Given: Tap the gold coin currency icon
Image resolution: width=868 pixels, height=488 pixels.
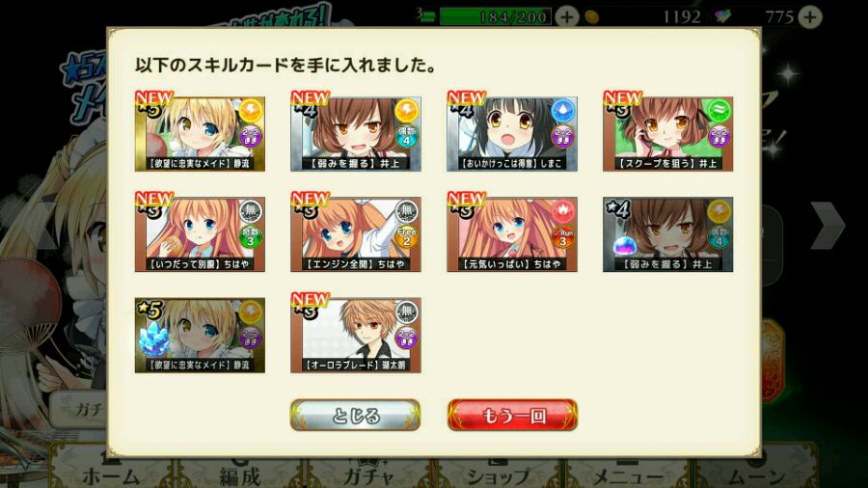Looking at the screenshot, I should click(x=592, y=16).
